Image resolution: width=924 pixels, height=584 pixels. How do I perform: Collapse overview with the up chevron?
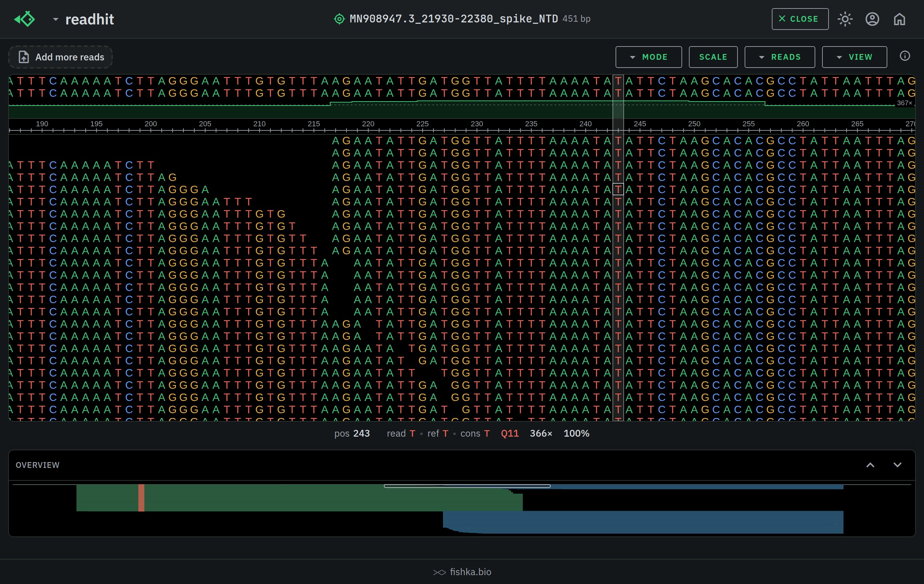point(870,465)
